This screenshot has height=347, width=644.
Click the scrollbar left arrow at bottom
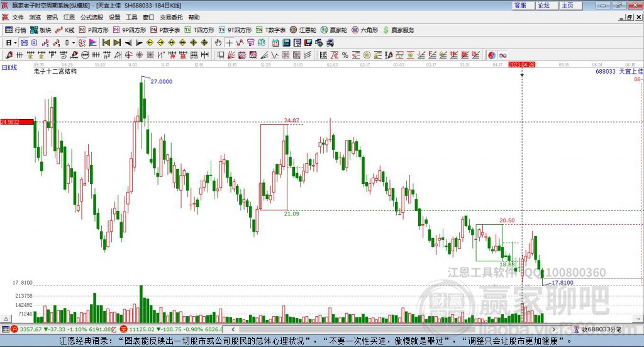(233, 329)
